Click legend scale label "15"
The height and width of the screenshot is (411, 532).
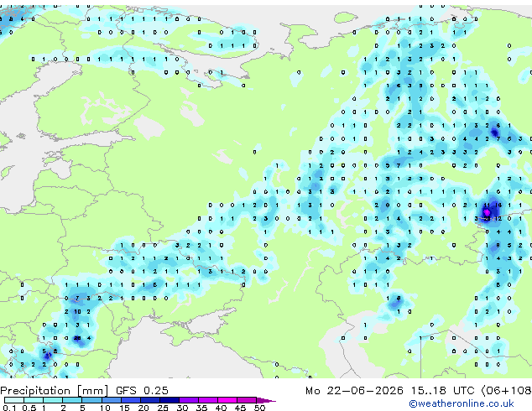coord(124,408)
